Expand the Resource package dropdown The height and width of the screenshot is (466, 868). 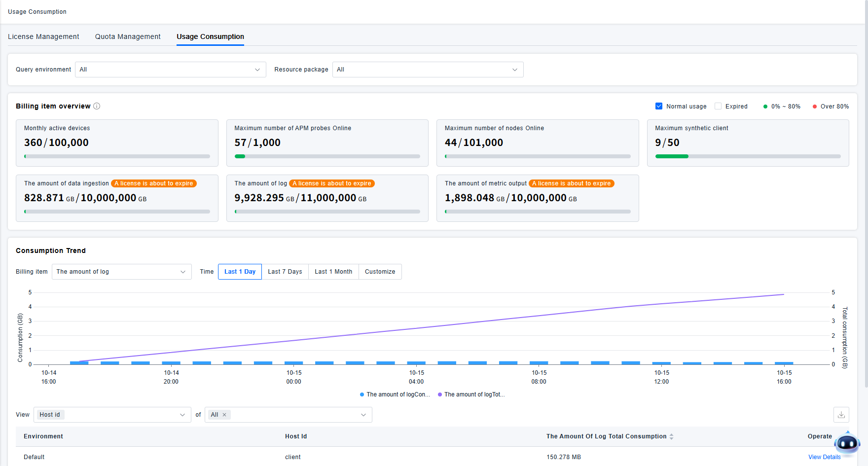click(x=428, y=70)
